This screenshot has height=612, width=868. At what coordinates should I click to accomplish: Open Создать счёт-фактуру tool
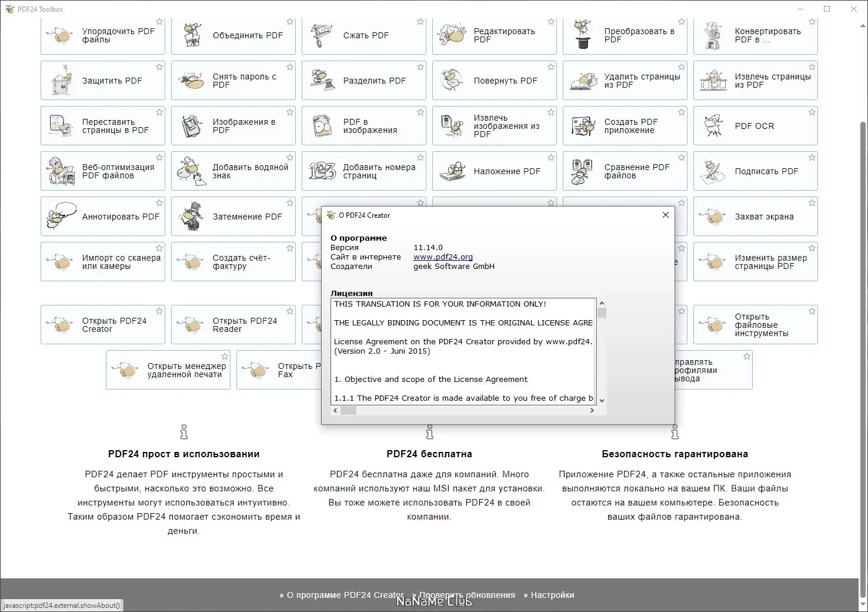(233, 262)
